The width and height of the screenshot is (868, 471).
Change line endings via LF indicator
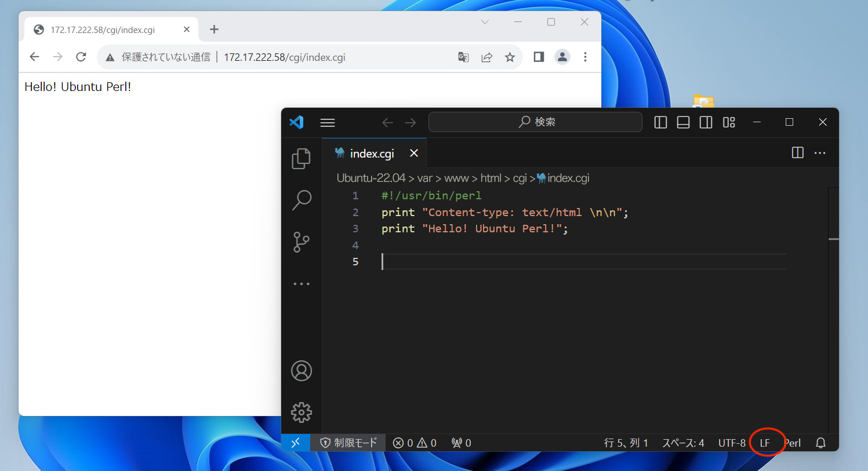pyautogui.click(x=764, y=443)
